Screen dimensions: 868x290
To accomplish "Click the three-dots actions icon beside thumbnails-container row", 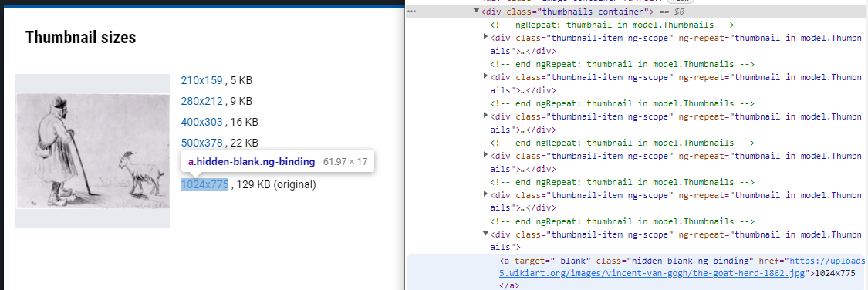I will click(411, 11).
